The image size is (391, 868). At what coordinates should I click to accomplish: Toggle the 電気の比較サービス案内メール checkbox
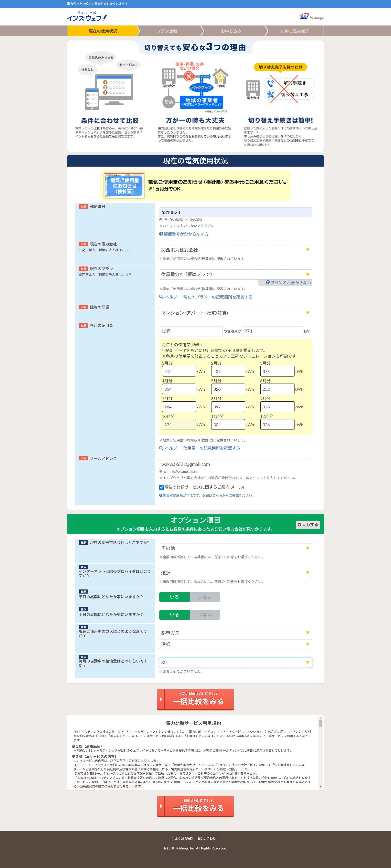point(162,487)
